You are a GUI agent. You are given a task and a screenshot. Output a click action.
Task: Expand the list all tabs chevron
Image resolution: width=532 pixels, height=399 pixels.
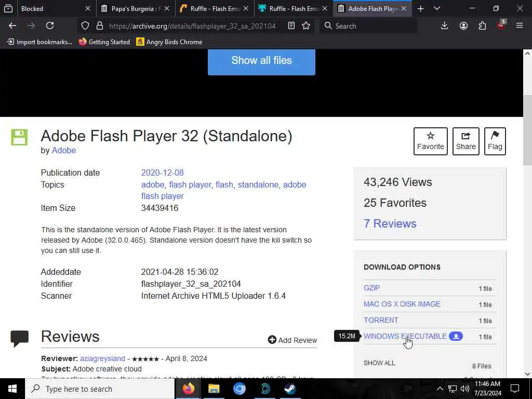pos(437,8)
